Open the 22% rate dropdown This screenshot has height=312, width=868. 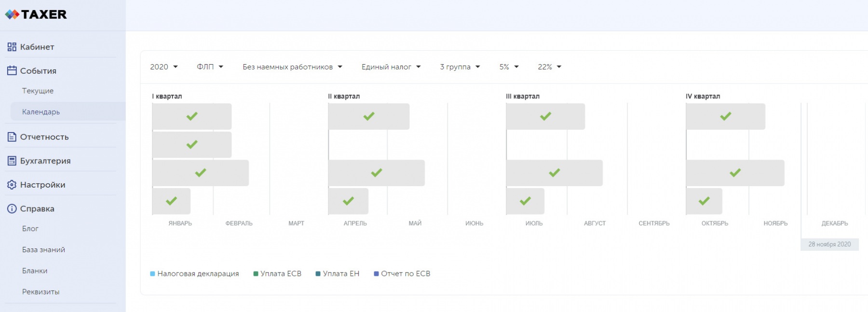pyautogui.click(x=549, y=67)
